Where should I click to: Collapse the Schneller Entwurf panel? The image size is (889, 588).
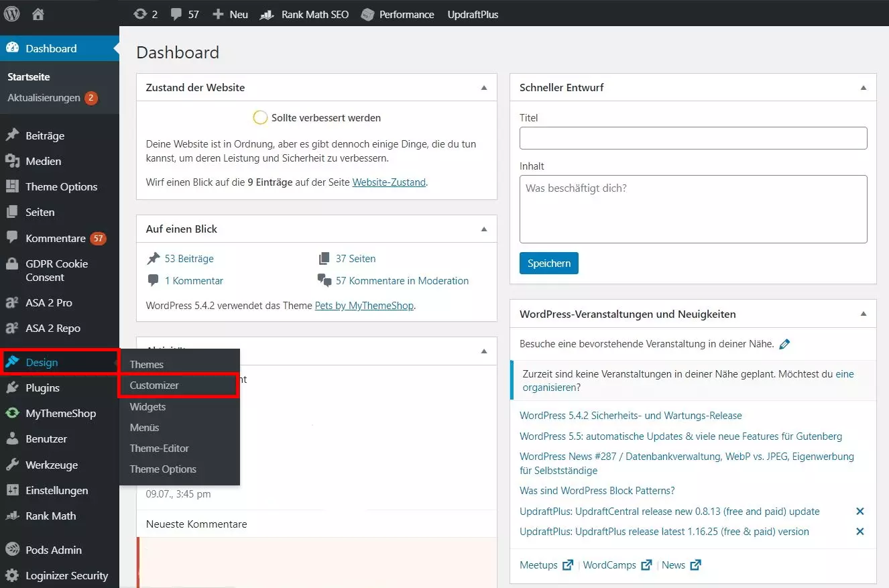(x=864, y=88)
